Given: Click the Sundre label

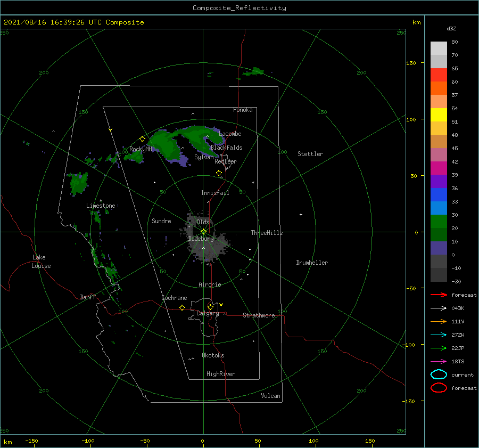Looking at the screenshot, I should [x=161, y=221].
